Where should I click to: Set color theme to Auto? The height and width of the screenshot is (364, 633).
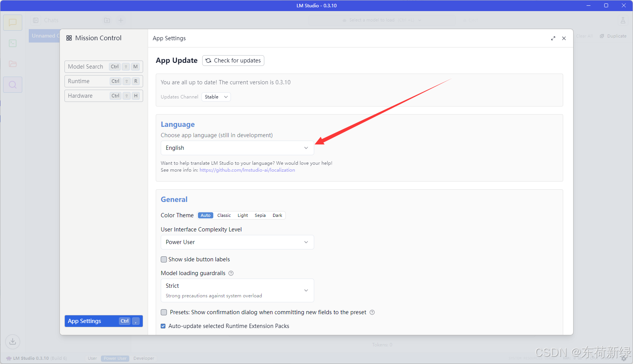point(206,215)
